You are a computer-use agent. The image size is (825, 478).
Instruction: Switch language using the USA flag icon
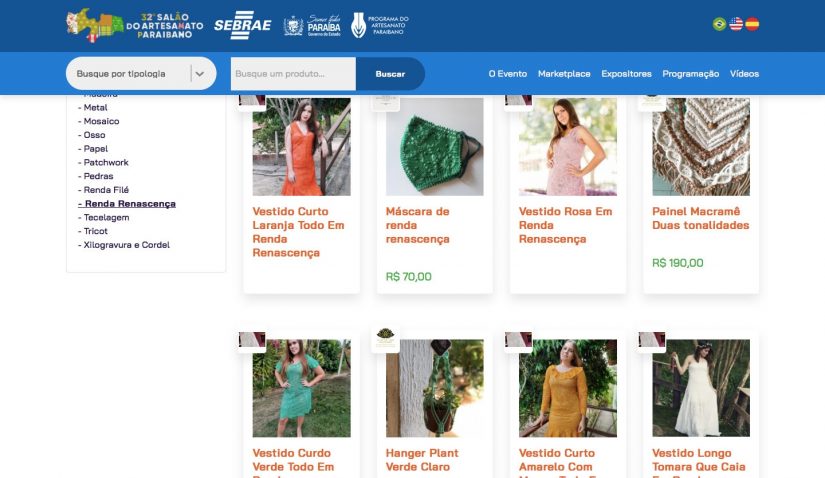736,24
